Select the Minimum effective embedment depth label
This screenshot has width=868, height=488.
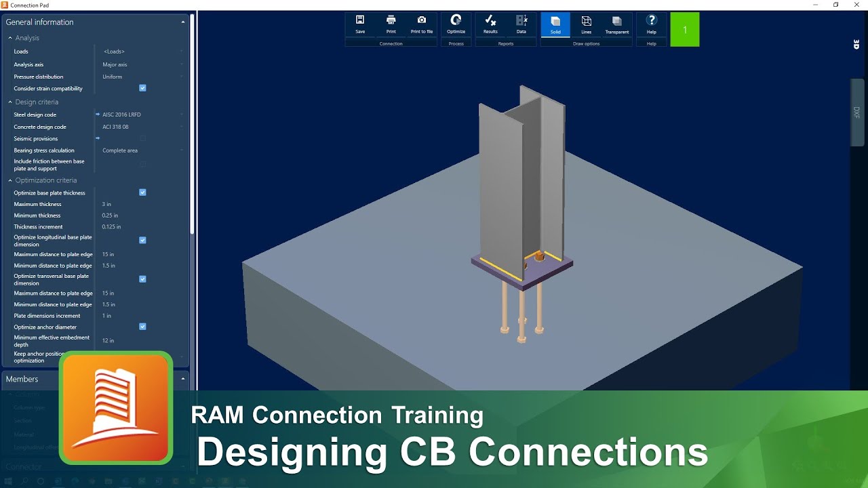[x=52, y=341]
